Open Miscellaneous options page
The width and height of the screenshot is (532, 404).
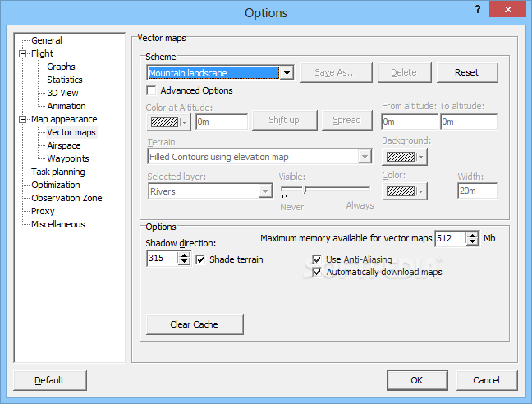pyautogui.click(x=58, y=224)
